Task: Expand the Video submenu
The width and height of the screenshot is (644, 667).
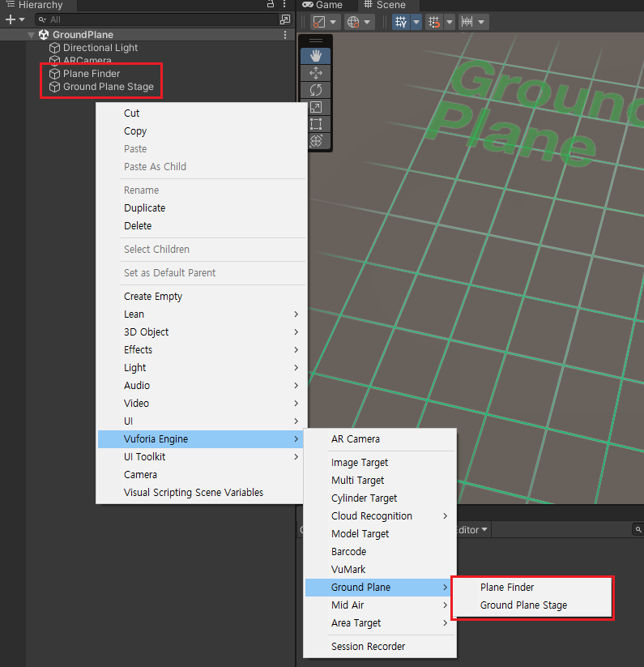Action: pyautogui.click(x=200, y=404)
